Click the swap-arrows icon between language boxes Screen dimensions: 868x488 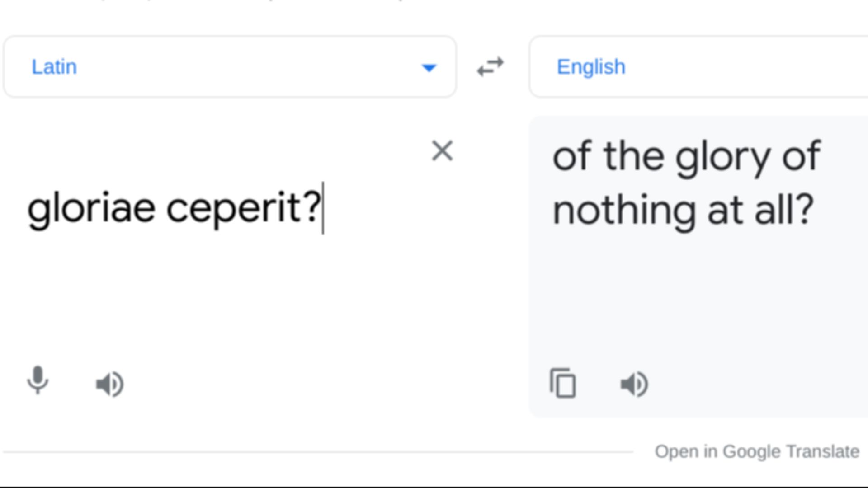489,66
